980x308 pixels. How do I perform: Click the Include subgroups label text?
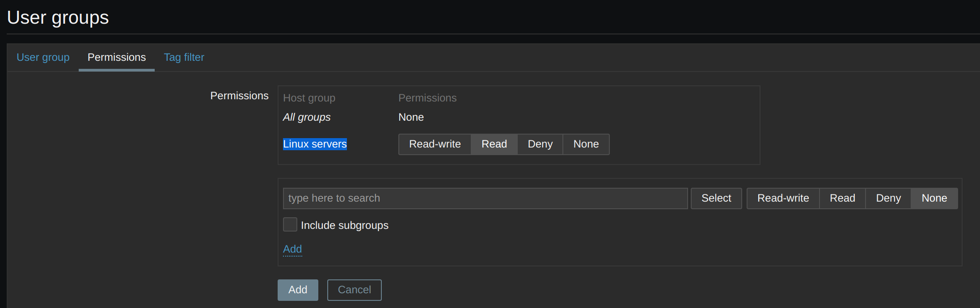344,225
